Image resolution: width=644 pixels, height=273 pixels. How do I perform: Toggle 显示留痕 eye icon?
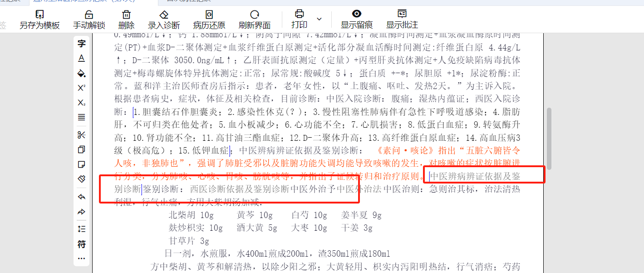pos(357,20)
